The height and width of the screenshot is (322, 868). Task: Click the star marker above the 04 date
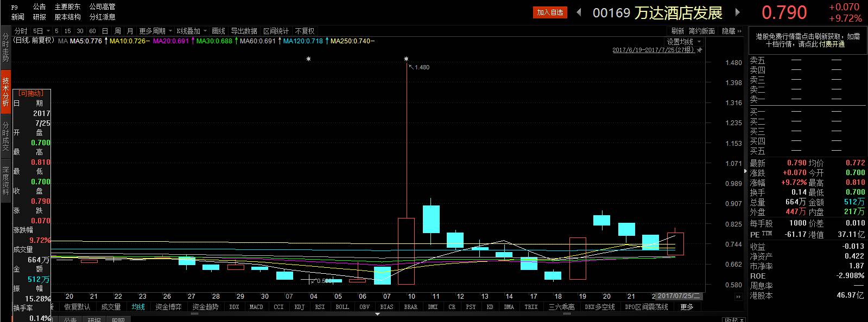[x=309, y=59]
